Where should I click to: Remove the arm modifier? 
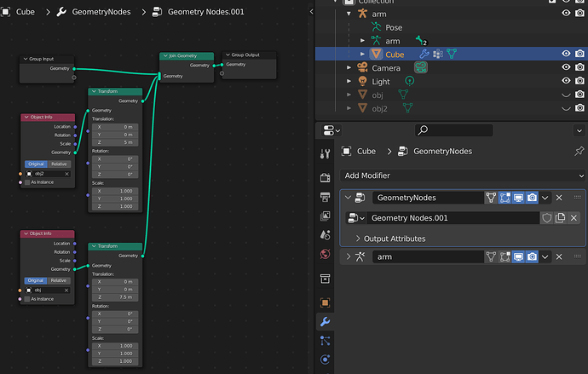click(x=559, y=256)
